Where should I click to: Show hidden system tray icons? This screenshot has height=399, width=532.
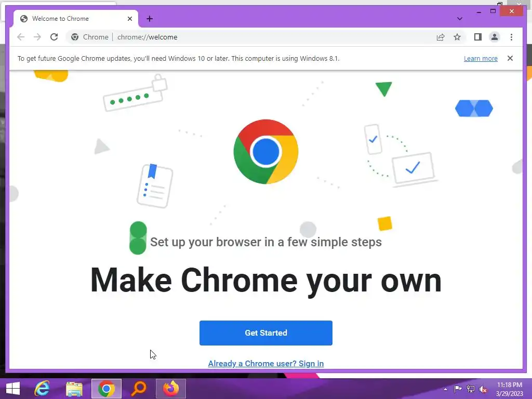[x=445, y=389]
